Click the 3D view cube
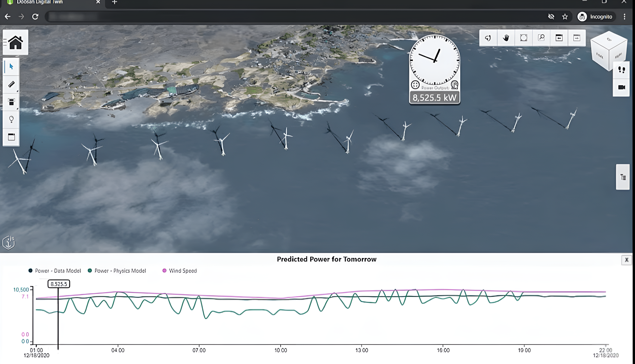The height and width of the screenshot is (364, 635). 608,50
